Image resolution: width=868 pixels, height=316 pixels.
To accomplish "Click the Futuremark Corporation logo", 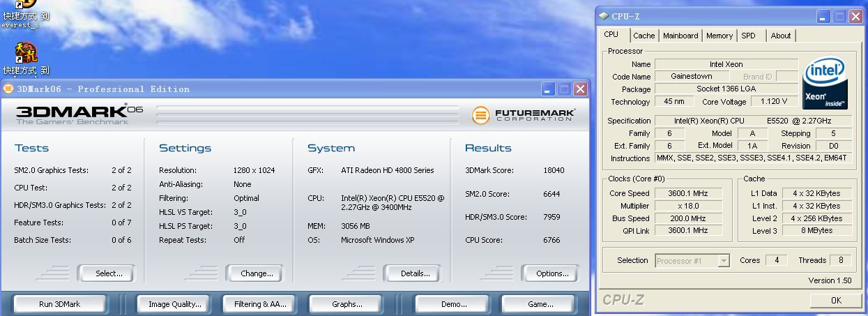I will tap(523, 115).
